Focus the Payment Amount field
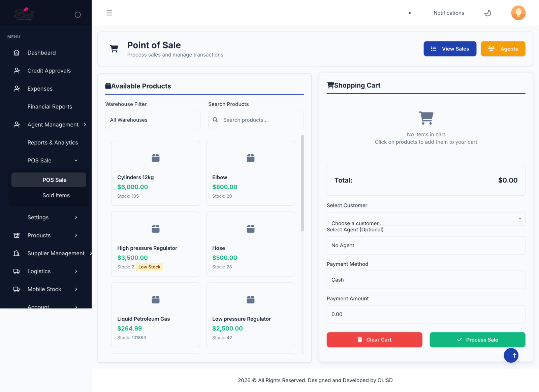The image size is (539, 392). click(426, 314)
